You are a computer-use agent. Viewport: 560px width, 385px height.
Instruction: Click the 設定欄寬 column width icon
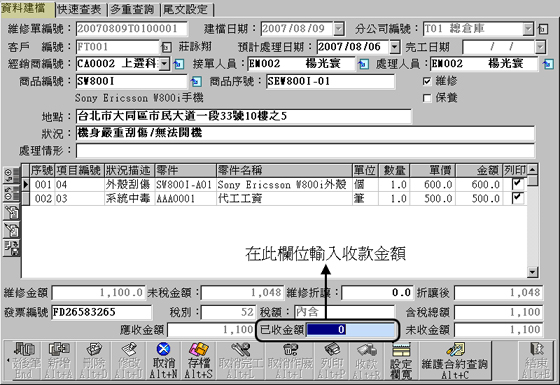[x=401, y=361]
